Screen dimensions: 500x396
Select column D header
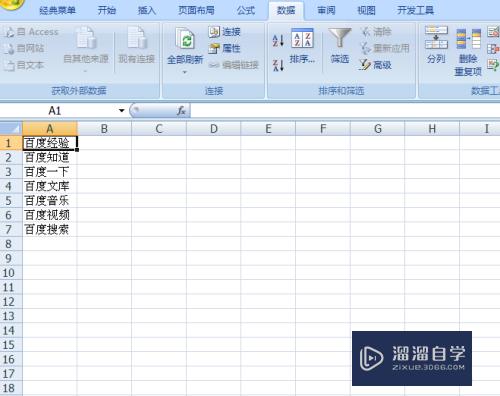[214, 129]
